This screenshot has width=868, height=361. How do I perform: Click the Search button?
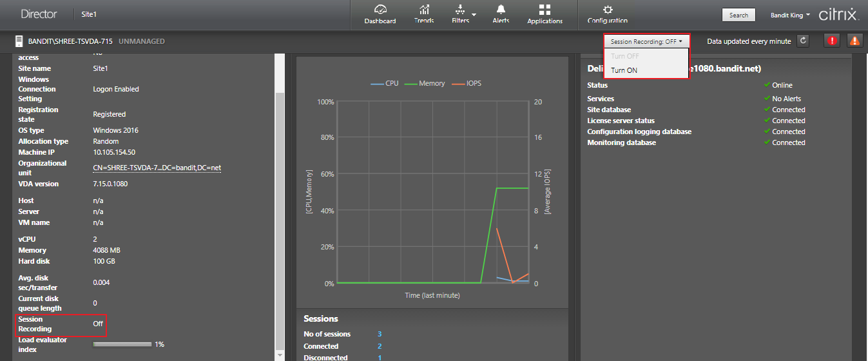[x=738, y=15]
